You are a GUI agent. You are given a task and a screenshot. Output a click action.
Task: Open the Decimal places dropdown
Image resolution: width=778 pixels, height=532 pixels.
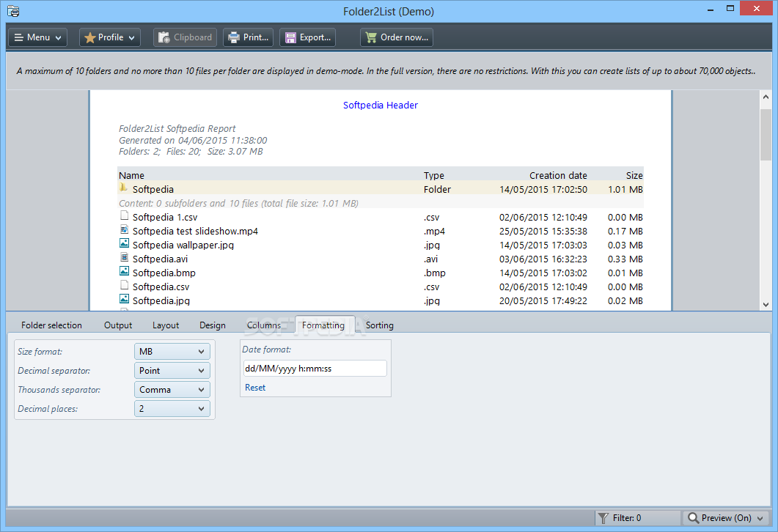(172, 409)
